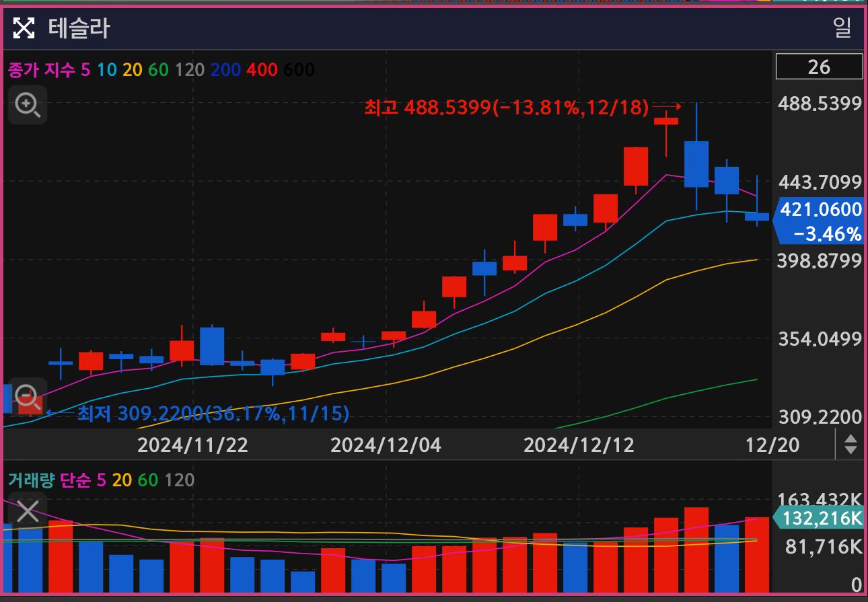Toggle the 120-day moving average label
Screen dimensions: 868x602
coord(189,69)
